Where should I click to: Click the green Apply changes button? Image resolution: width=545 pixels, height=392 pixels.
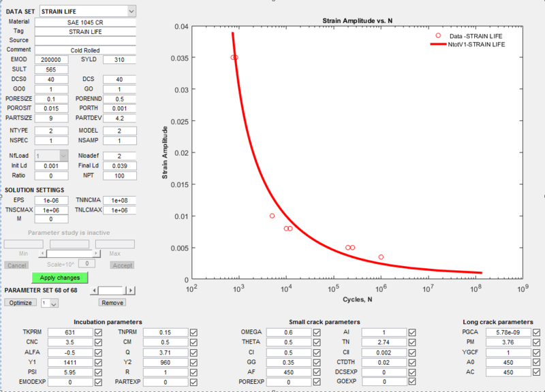click(x=59, y=277)
